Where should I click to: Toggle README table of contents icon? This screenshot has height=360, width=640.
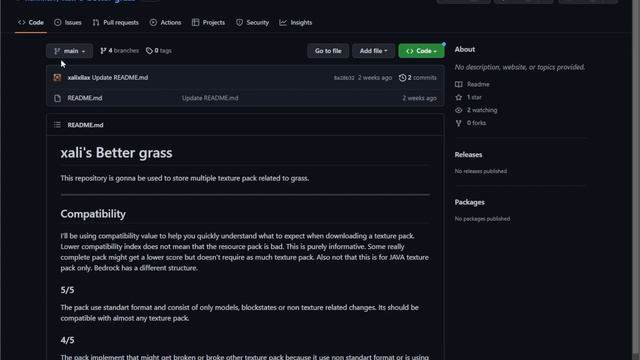click(x=58, y=125)
